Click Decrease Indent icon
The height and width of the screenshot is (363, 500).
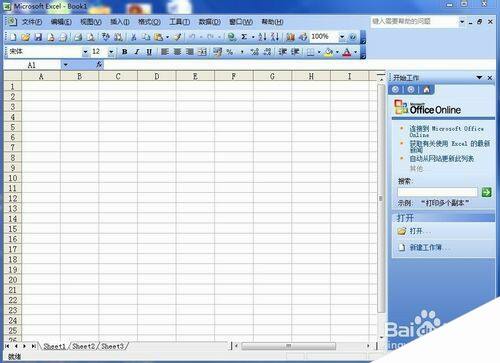[283, 52]
